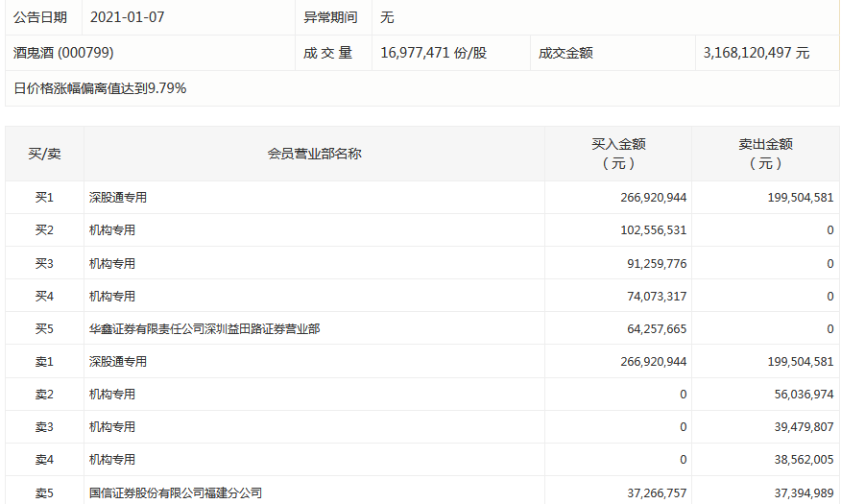The width and height of the screenshot is (841, 504).
Task: Click the 日价格涨幅偏离值达到9.79% description line
Action: pyautogui.click(x=100, y=88)
